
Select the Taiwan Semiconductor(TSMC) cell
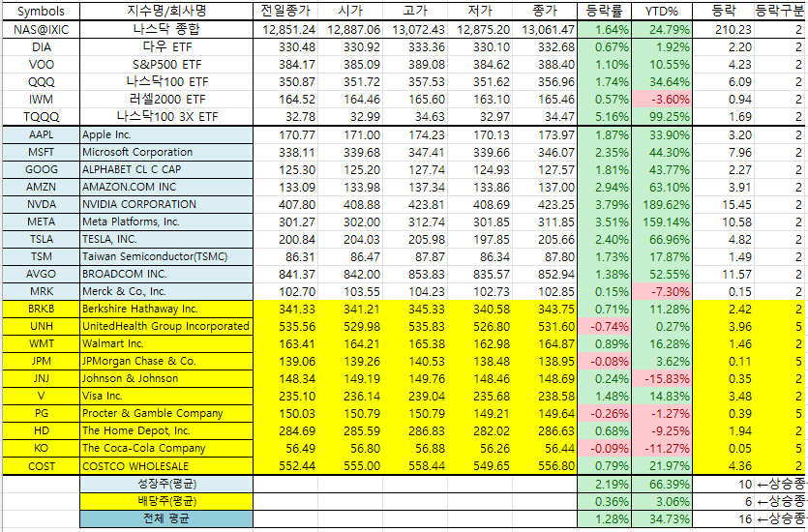point(166,256)
